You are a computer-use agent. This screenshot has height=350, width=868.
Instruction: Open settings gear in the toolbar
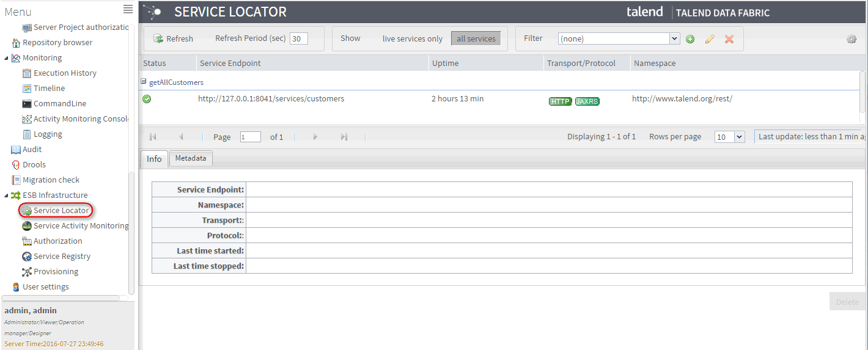tap(851, 39)
